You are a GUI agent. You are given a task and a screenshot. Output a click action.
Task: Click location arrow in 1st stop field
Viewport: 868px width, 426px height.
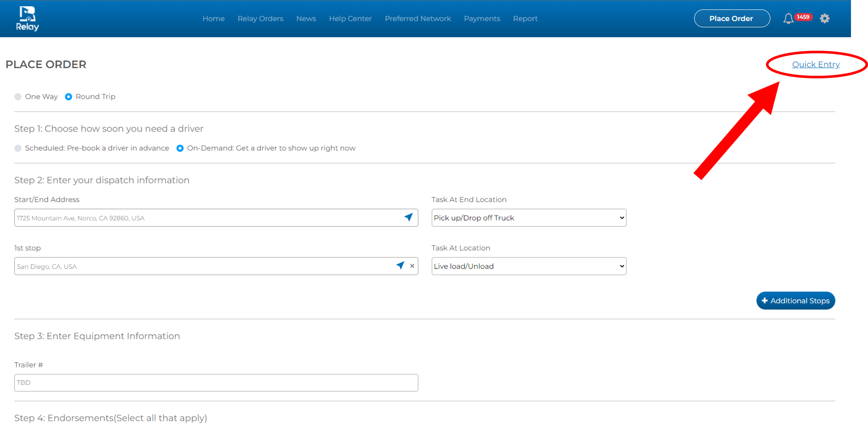click(400, 266)
